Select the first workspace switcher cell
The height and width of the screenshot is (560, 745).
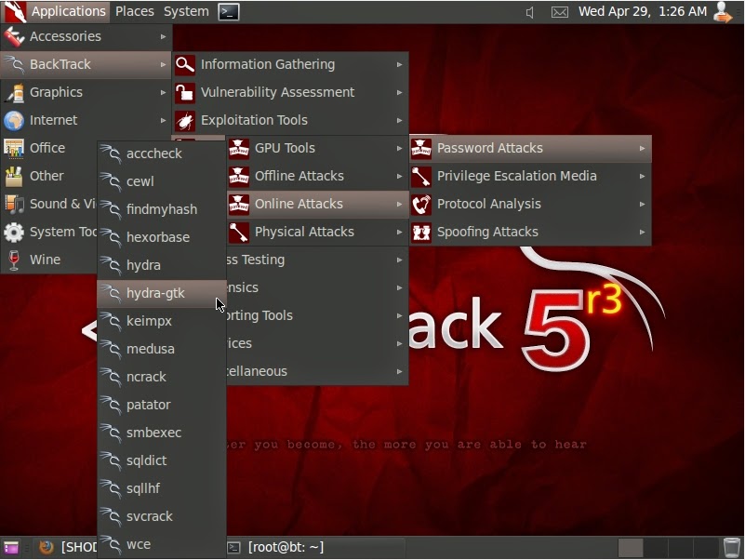[x=631, y=548]
